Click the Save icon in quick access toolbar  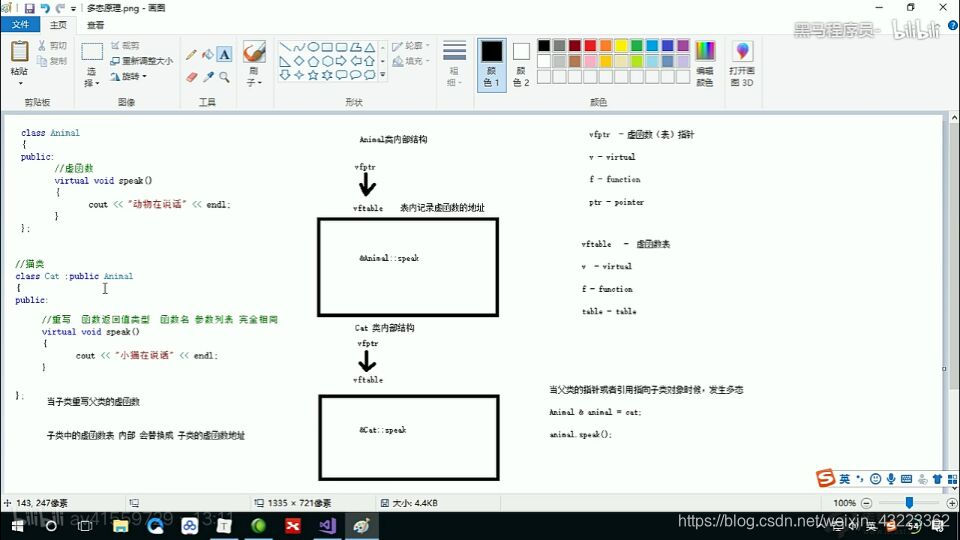coord(29,8)
